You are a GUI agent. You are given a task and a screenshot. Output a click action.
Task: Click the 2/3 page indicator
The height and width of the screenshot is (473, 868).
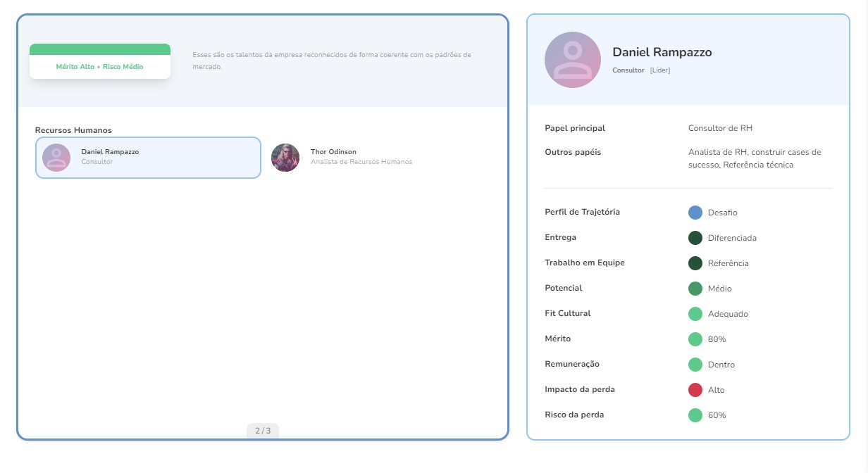tap(263, 431)
